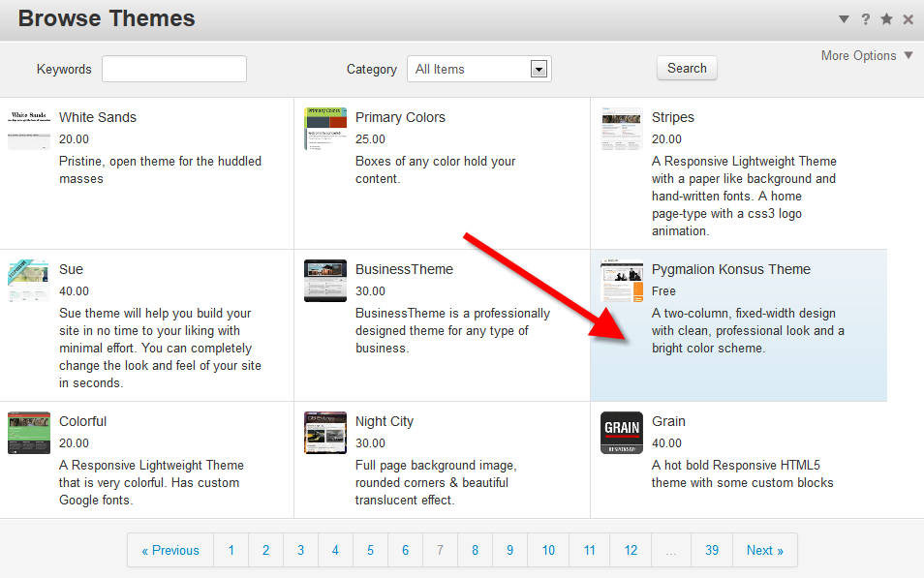Click the star favorite icon in header
Image resolution: width=924 pixels, height=578 pixels.
[886, 19]
